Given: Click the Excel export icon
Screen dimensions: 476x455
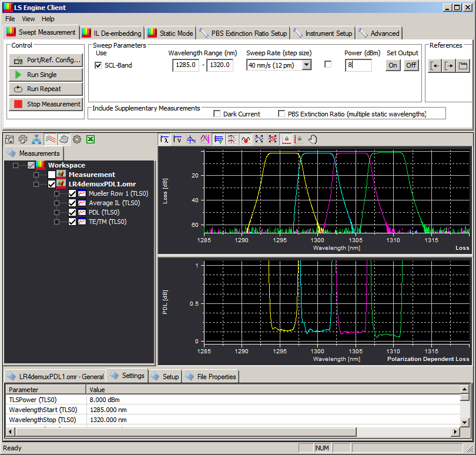Looking at the screenshot, I should (90, 139).
